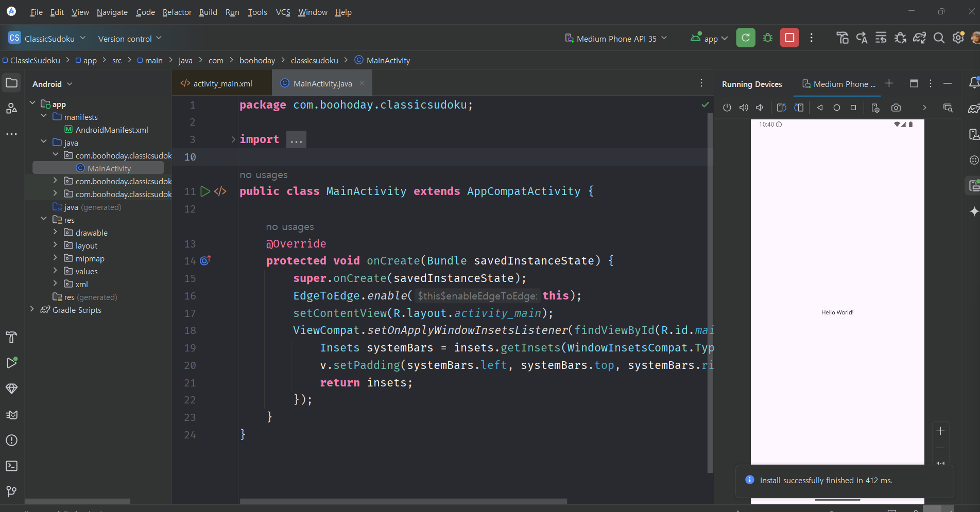Viewport: 980px width, 512px height.
Task: Open Search Everywhere magnifier
Action: click(939, 38)
